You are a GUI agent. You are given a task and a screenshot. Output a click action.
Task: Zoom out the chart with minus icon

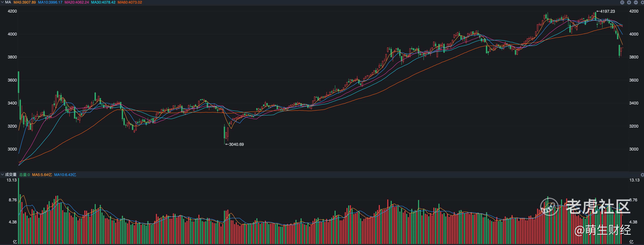[635, 3]
